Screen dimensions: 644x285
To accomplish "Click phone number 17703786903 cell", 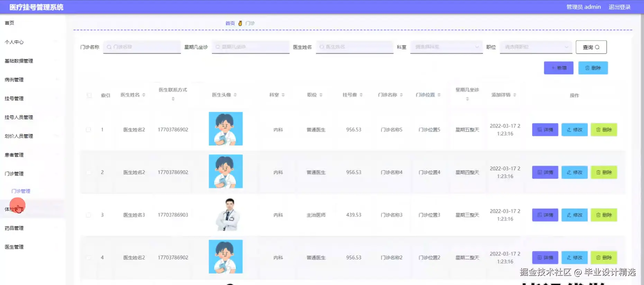I will [173, 215].
